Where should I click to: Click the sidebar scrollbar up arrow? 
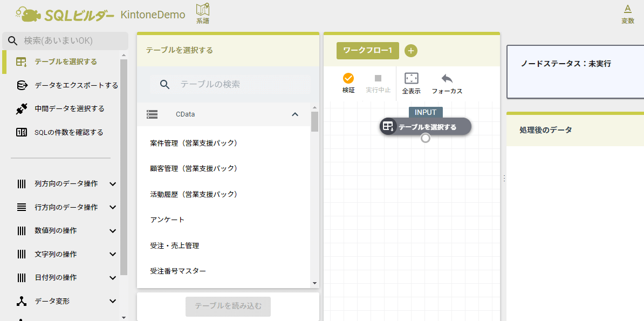[124, 54]
